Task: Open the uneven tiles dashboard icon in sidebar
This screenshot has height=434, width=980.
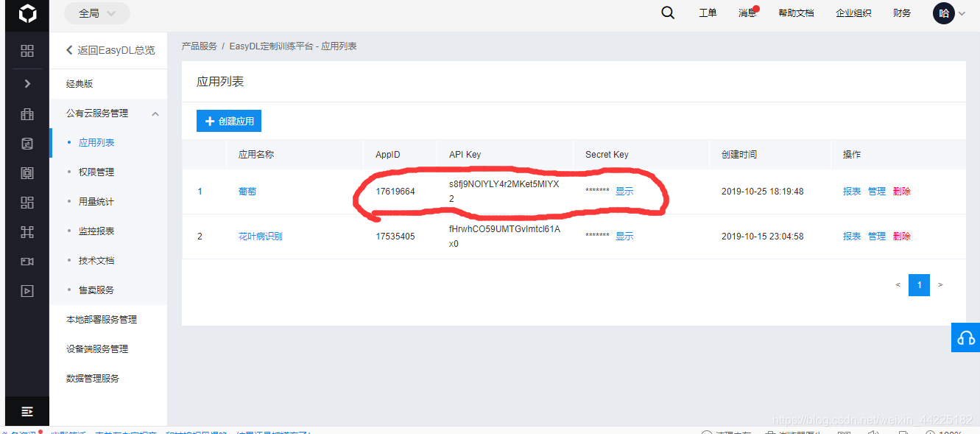Action: pos(27,203)
